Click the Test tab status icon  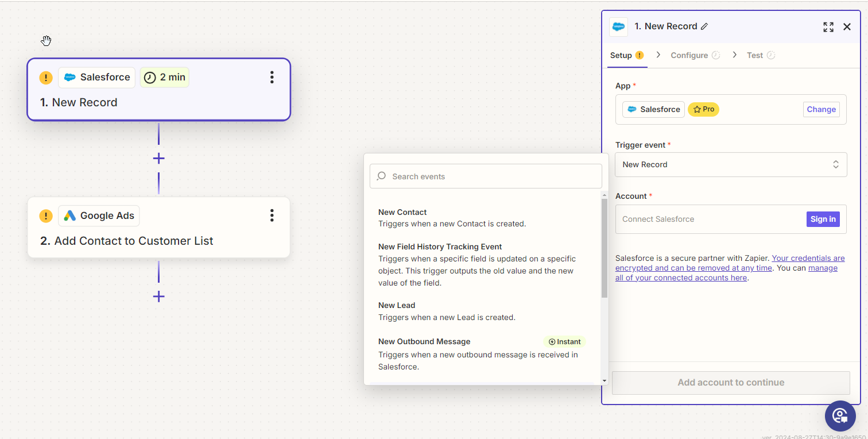pos(771,55)
